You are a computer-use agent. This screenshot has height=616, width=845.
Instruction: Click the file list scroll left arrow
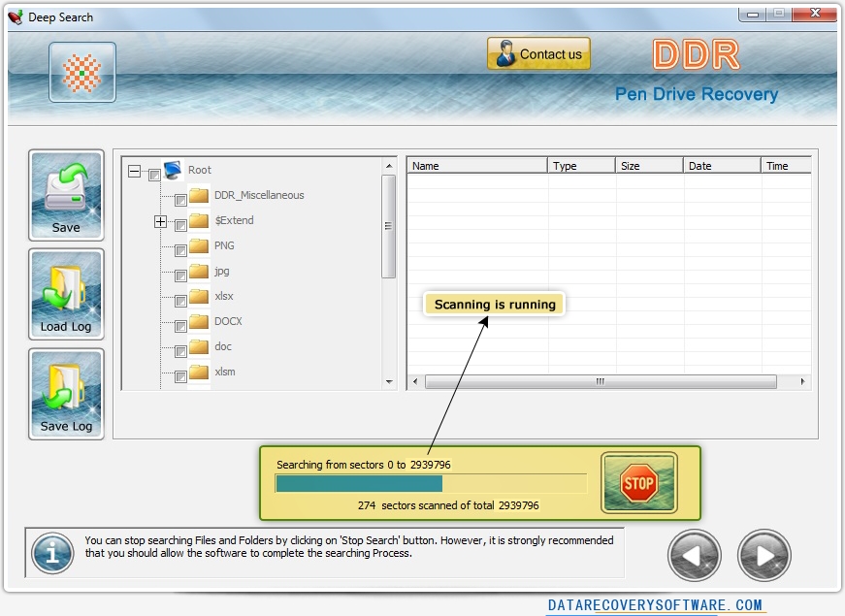click(x=415, y=381)
